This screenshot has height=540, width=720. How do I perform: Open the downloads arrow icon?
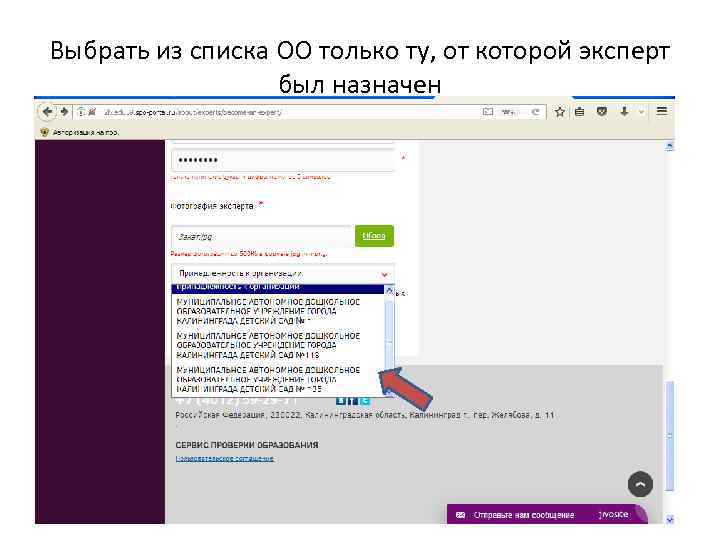[624, 112]
